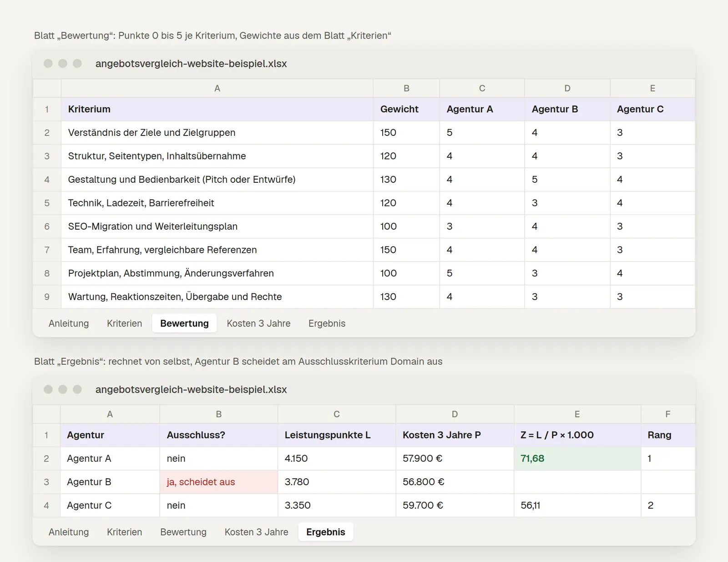Select cell 'Team, Erfahrung, vergleichbare Referenzen'
The image size is (728, 562).
click(217, 250)
